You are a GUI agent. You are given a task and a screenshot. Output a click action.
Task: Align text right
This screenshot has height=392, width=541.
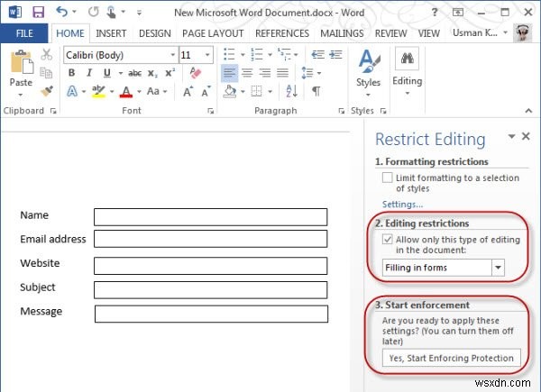(x=264, y=73)
